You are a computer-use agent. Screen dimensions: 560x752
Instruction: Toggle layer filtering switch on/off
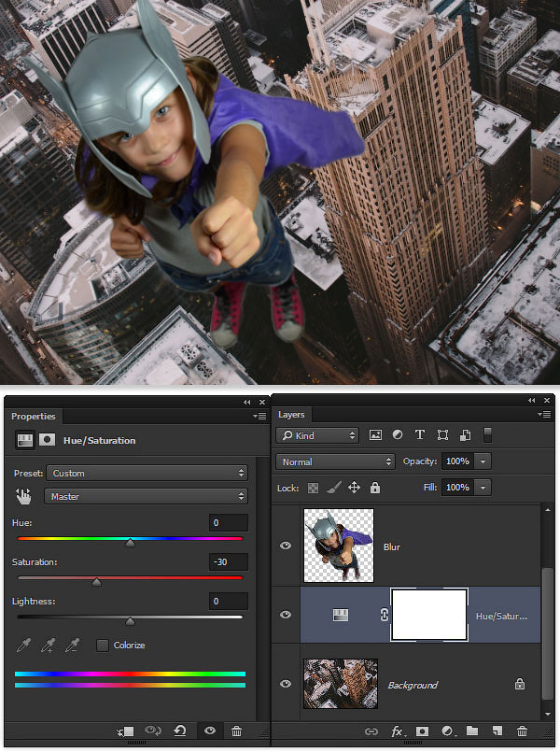(x=487, y=435)
